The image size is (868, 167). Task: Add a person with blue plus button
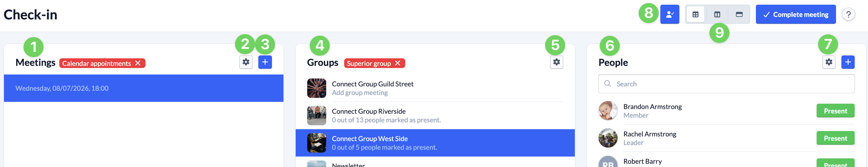pyautogui.click(x=848, y=62)
